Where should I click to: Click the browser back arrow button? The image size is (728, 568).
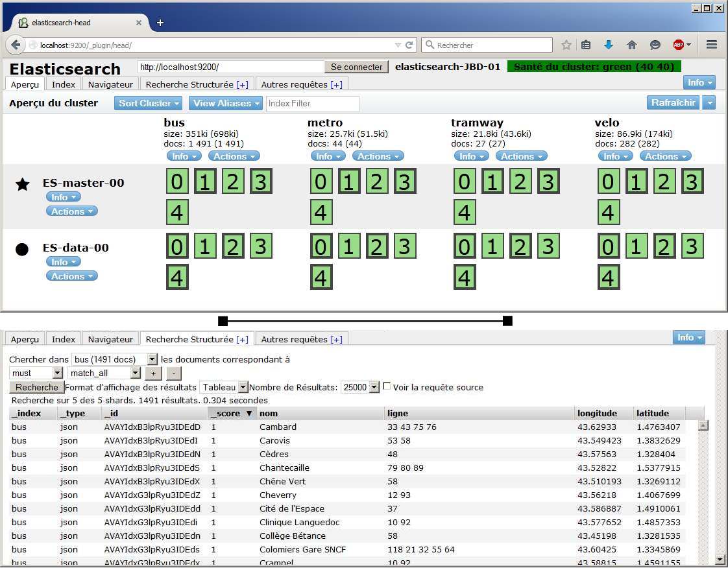16,45
